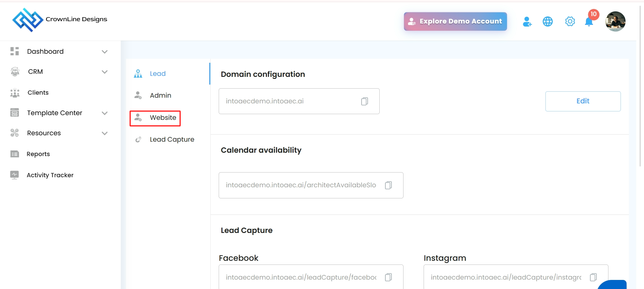Click the globe language icon
644x289 pixels.
click(548, 21)
